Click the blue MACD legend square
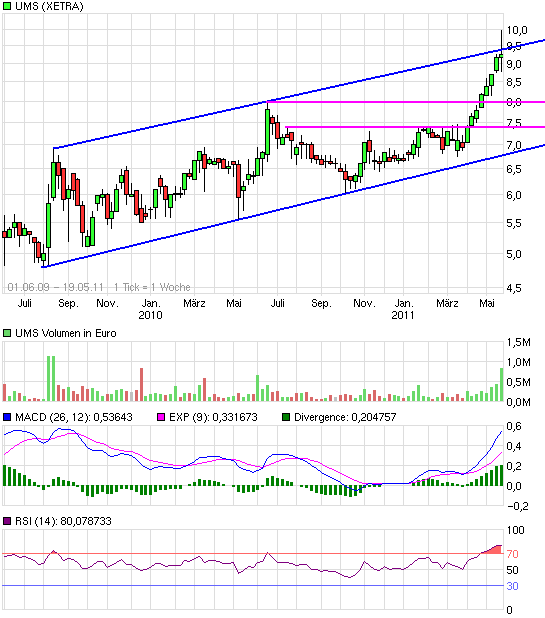 coord(7,417)
